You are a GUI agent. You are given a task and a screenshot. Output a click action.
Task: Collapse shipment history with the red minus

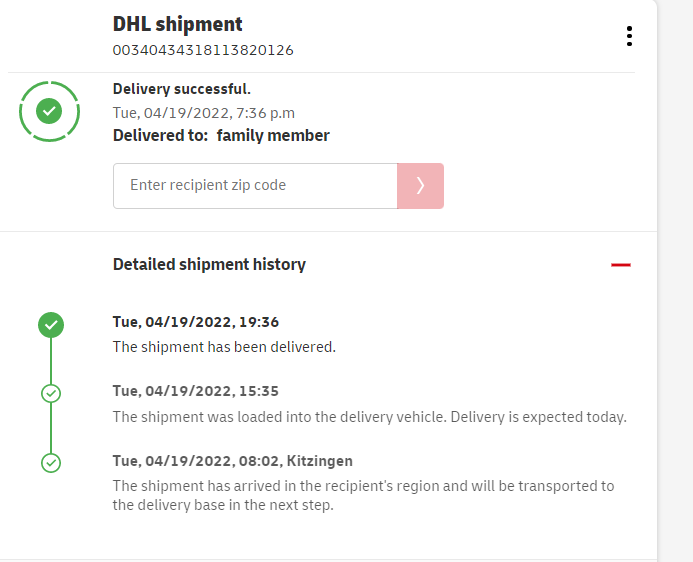(621, 265)
